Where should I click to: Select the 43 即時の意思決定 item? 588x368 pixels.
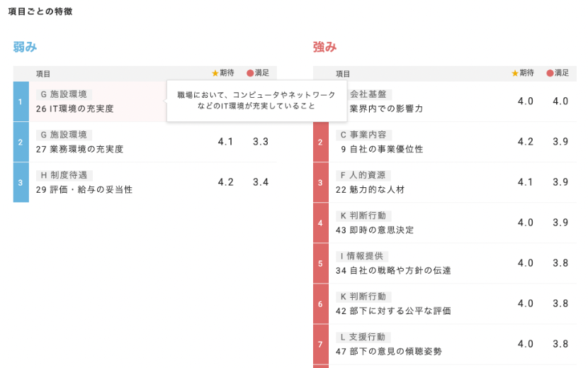(x=375, y=230)
